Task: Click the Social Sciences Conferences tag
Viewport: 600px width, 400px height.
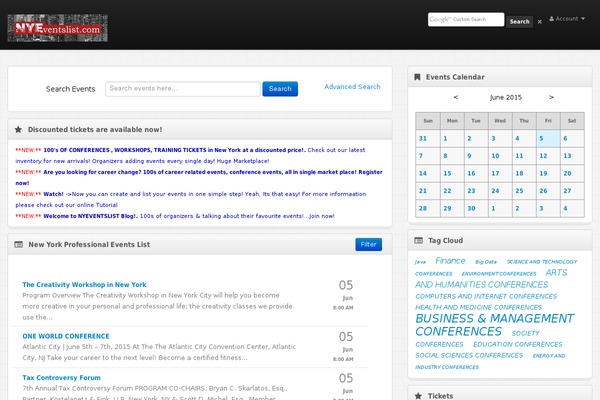Action: click(x=469, y=355)
